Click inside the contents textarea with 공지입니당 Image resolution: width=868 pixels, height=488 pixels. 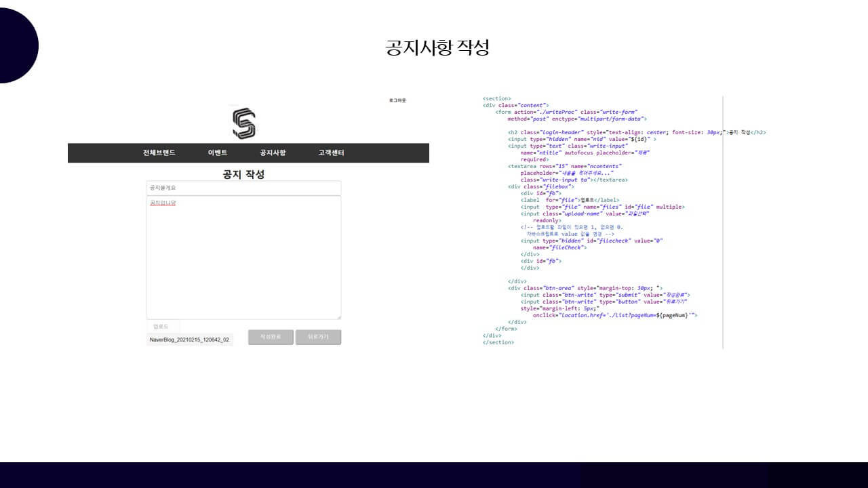tap(243, 258)
